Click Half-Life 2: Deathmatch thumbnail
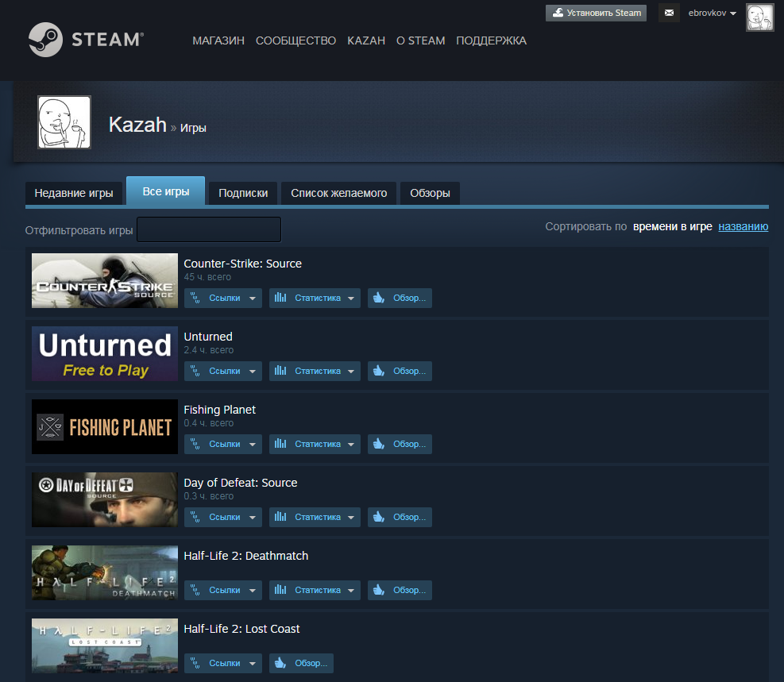This screenshot has height=682, width=784. point(105,572)
